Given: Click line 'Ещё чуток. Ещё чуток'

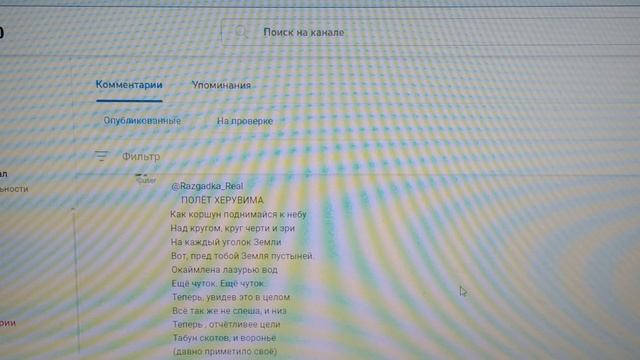Looking at the screenshot, I should click(x=218, y=283).
